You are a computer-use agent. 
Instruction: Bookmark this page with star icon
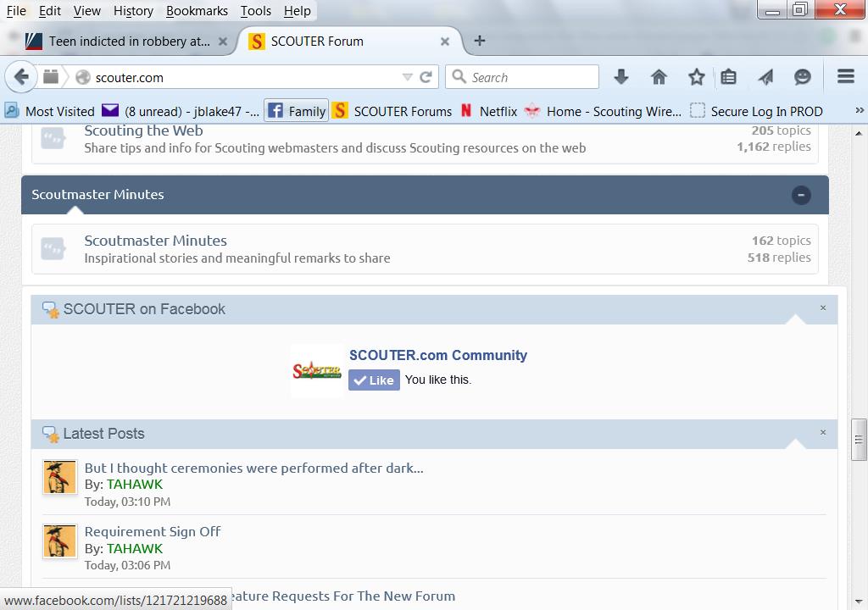point(696,77)
